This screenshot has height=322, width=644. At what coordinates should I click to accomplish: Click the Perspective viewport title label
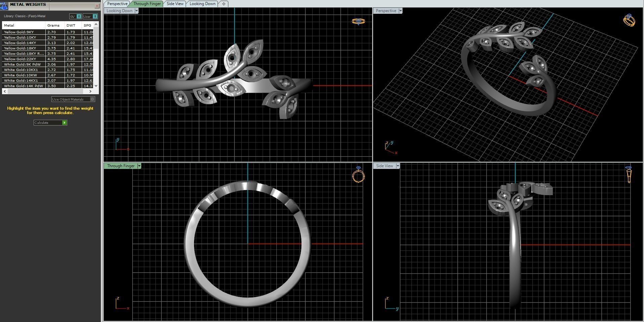tap(386, 11)
